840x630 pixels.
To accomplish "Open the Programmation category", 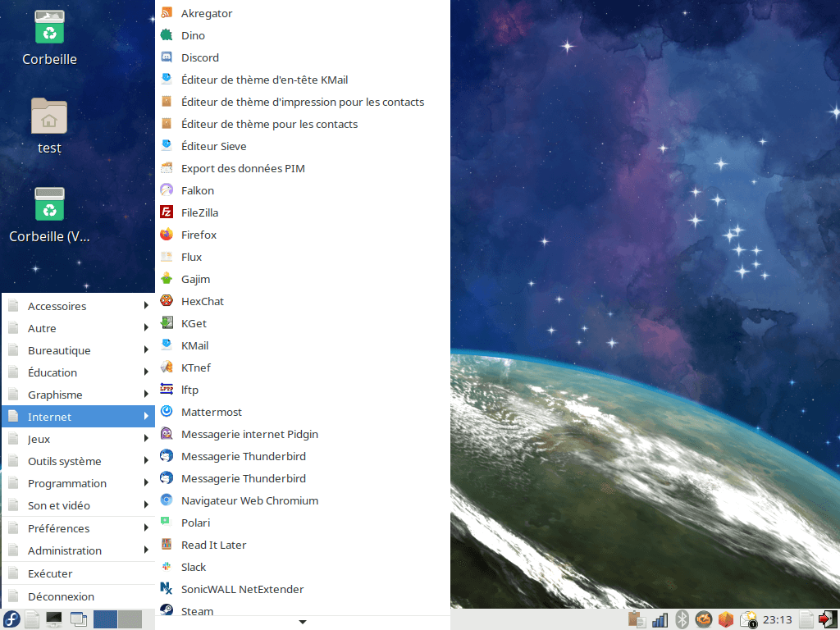I will pos(78,483).
